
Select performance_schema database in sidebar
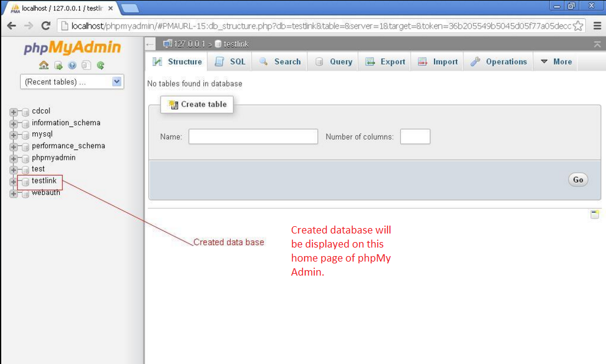click(x=68, y=146)
